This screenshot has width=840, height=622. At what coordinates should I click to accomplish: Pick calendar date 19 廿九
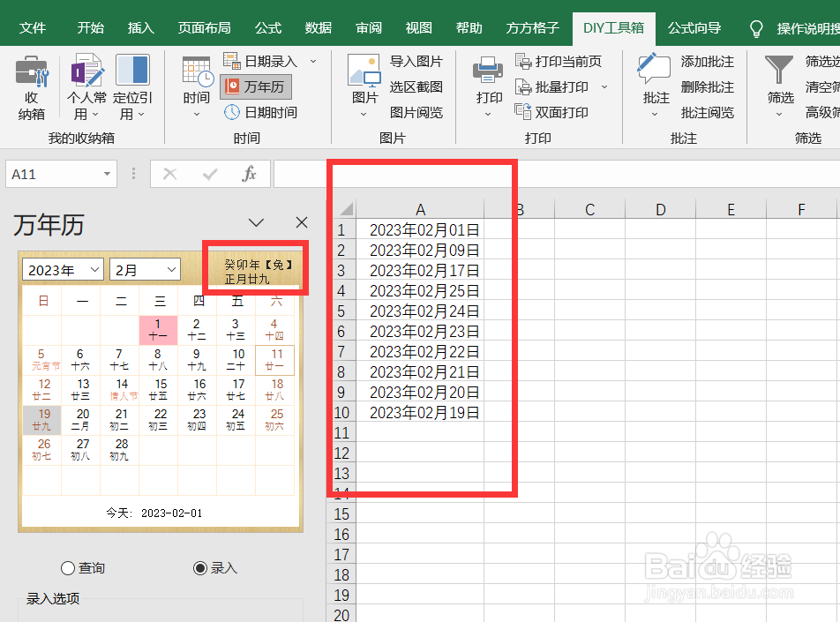click(42, 419)
